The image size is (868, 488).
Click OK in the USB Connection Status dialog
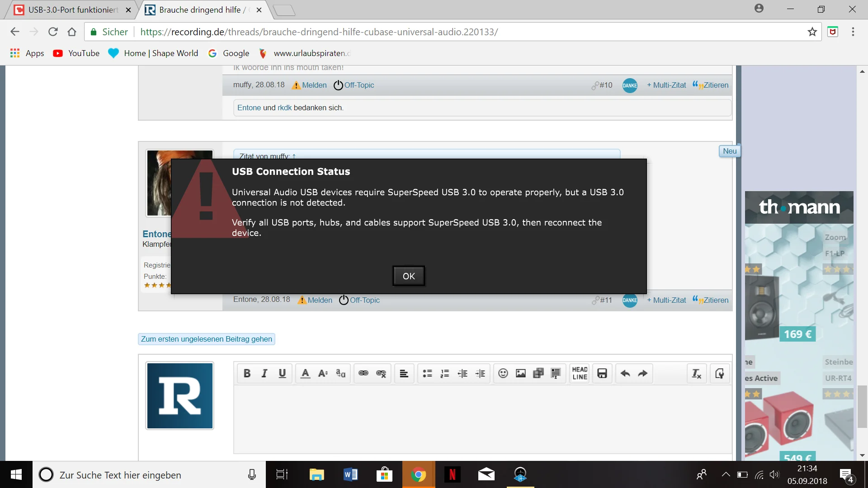(x=409, y=276)
